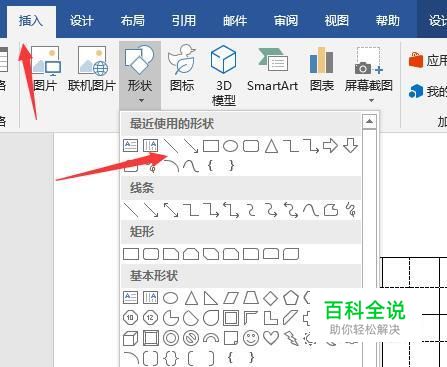Insert a 图片 from the ribbon
The width and height of the screenshot is (447, 367).
click(x=45, y=69)
